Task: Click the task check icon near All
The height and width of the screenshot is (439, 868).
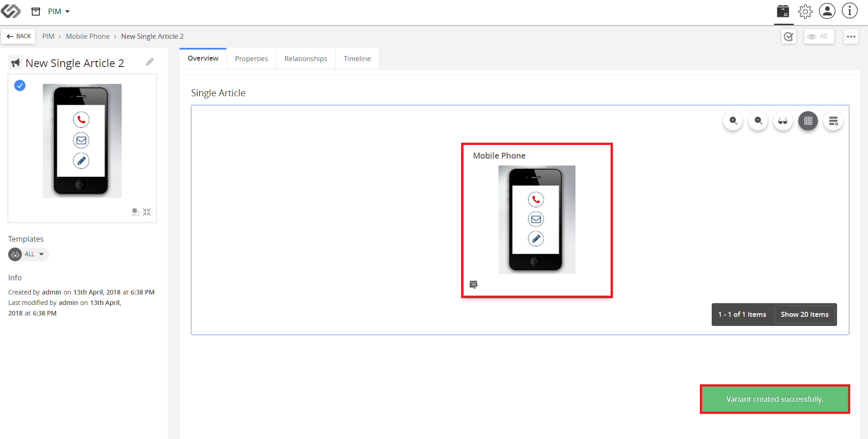Action: pyautogui.click(x=789, y=36)
